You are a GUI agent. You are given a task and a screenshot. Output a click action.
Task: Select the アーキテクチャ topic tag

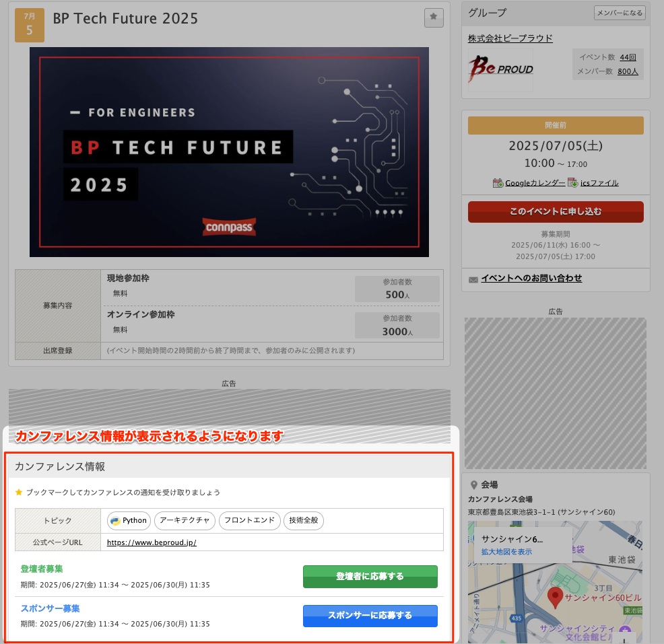(x=185, y=521)
